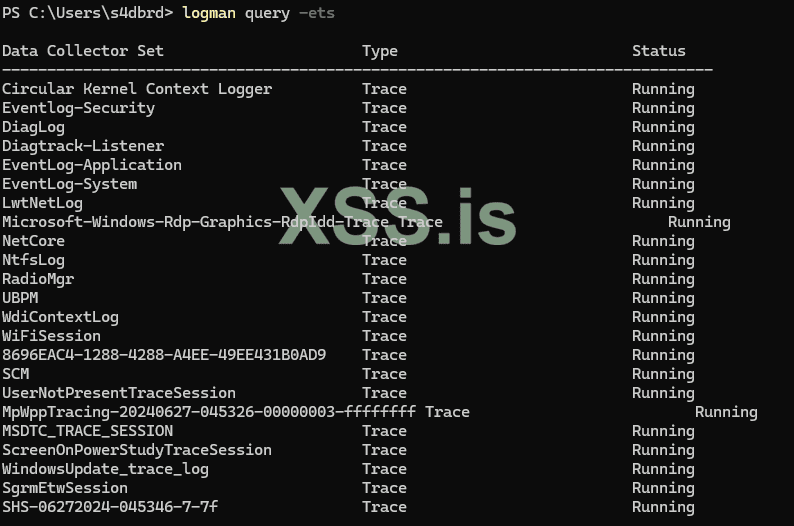Click the 'MSDTC_TRACE_SESSION' entry
794x526 pixels.
pos(87,431)
